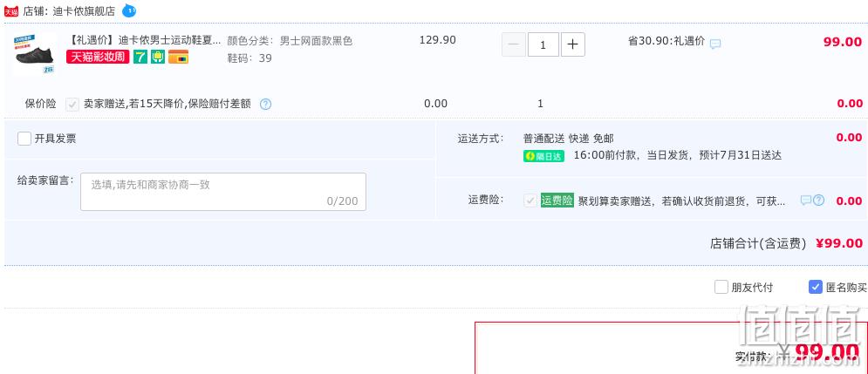This screenshot has width=868, height=374.
Task: Open the 运费险 help question mark icon
Action: tap(819, 201)
